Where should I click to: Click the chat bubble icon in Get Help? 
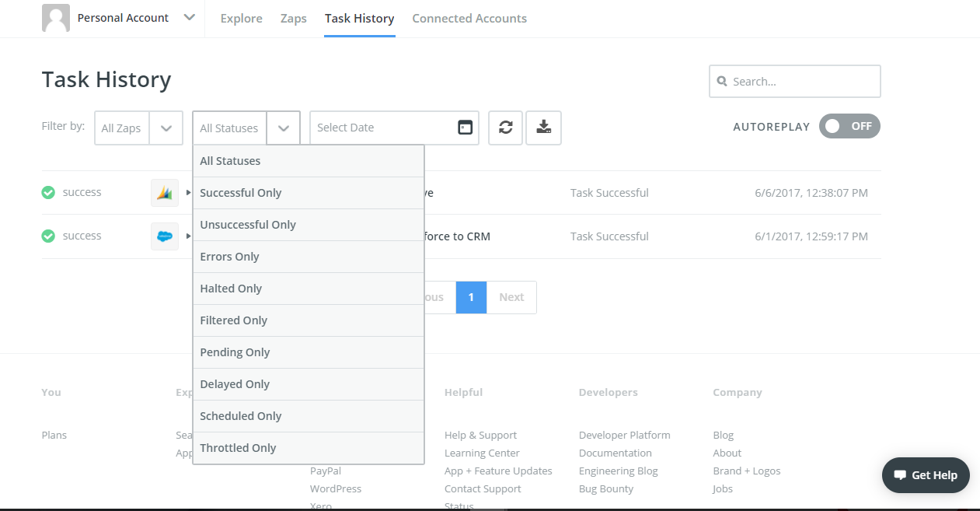coord(900,475)
